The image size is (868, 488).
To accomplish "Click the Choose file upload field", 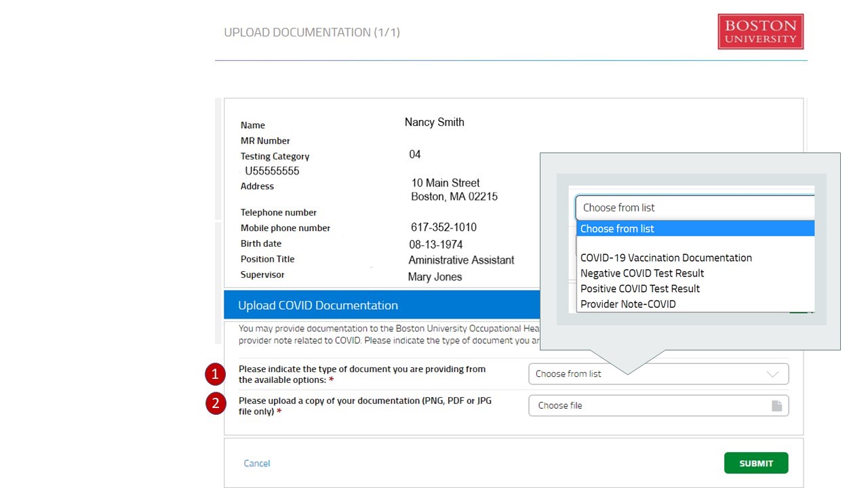I will (x=651, y=405).
